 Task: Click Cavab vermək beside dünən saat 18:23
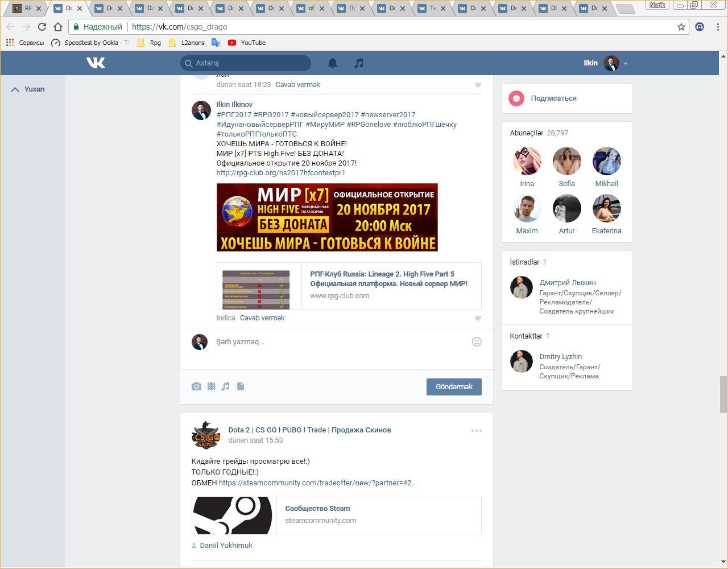[297, 85]
